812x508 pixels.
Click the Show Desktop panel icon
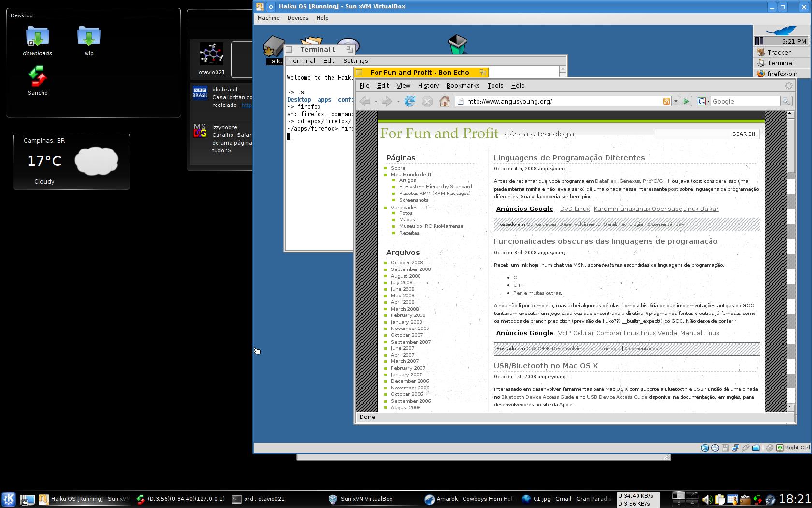point(27,499)
